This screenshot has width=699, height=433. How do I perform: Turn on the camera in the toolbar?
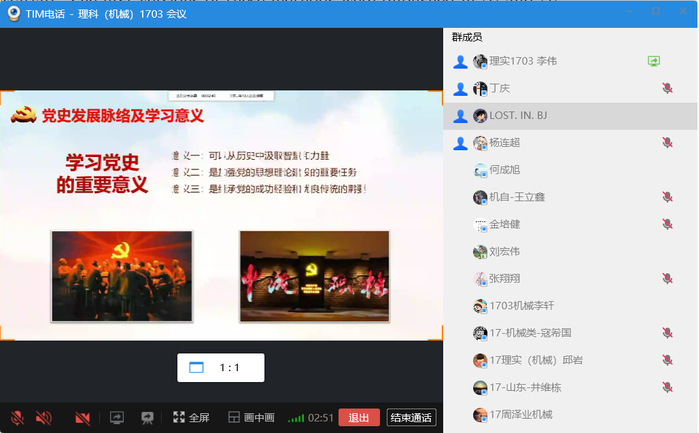tap(83, 417)
